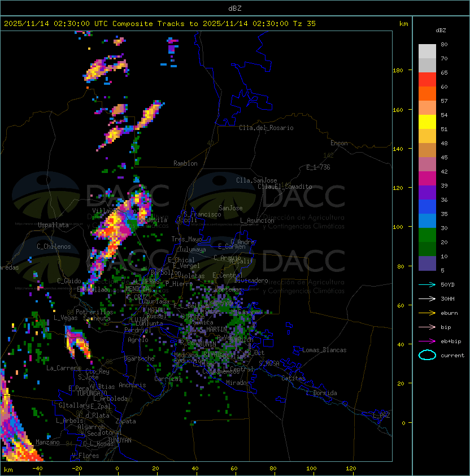470x476 pixels.
Task: Select the Lomas_Blancas map label
Action: click(x=324, y=350)
